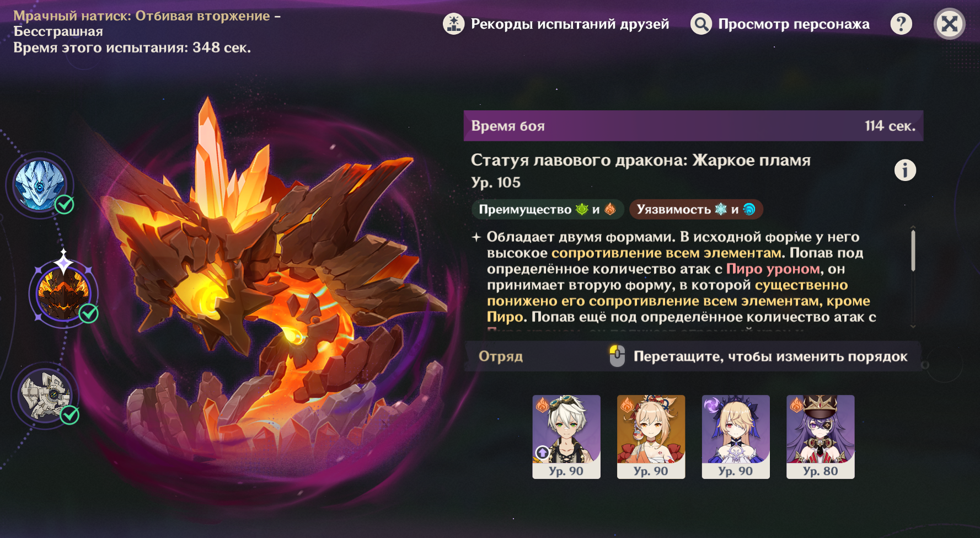This screenshot has height=538, width=980.
Task: Click the description scroll up arrow
Action: coord(913,227)
